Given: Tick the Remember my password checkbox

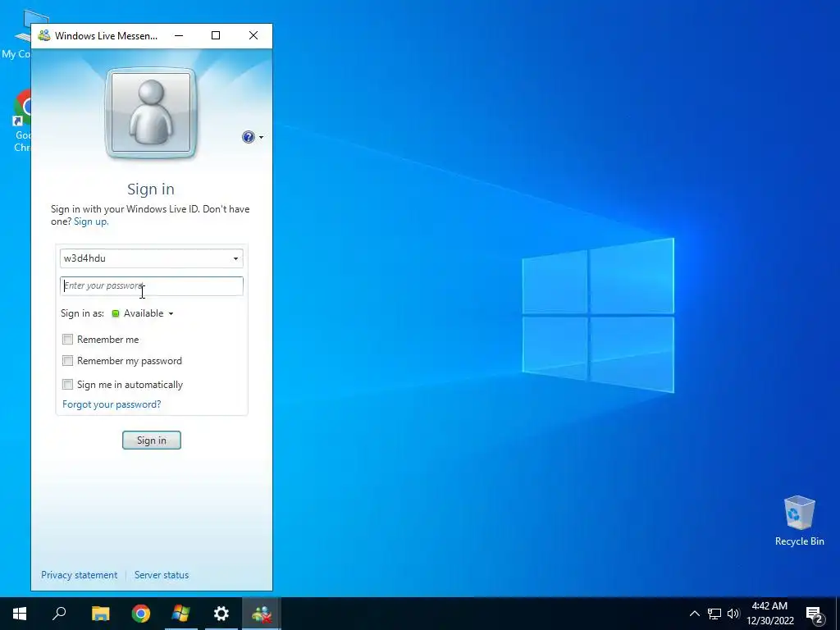Looking at the screenshot, I should 67,361.
